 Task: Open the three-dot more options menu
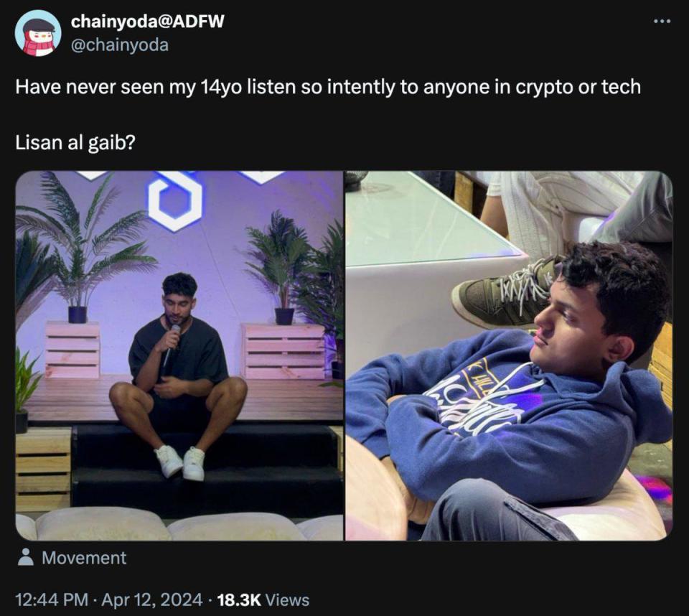pos(662,21)
